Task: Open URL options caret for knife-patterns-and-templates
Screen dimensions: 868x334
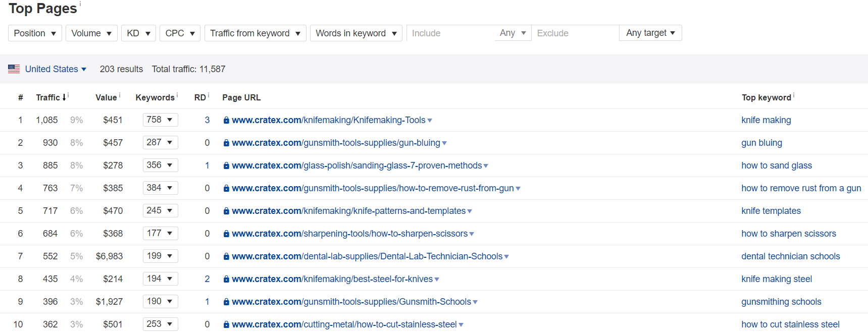Action: [x=470, y=211]
